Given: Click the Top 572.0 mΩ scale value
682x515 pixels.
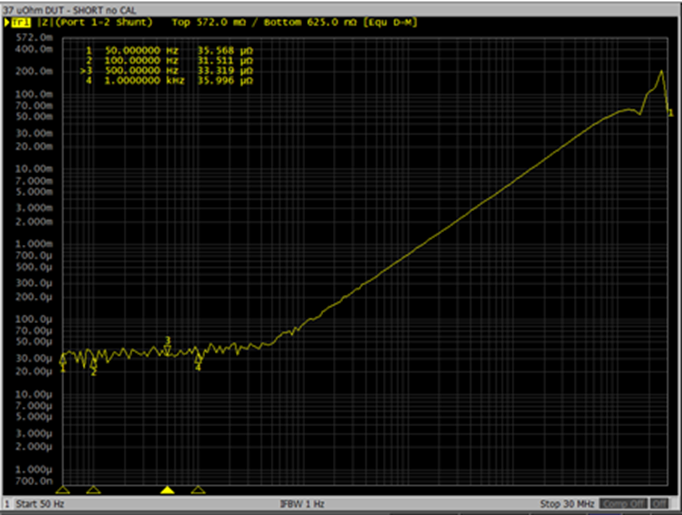Looking at the screenshot, I should (x=209, y=23).
